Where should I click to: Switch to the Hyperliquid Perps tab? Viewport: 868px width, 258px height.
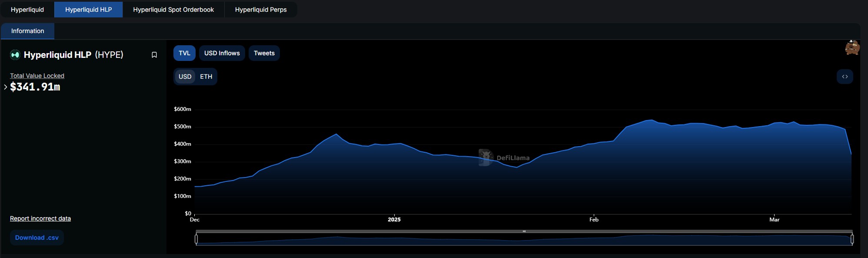click(x=261, y=10)
